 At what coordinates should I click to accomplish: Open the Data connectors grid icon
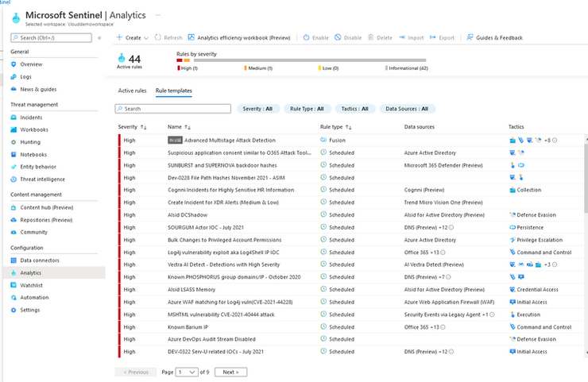click(x=14, y=260)
